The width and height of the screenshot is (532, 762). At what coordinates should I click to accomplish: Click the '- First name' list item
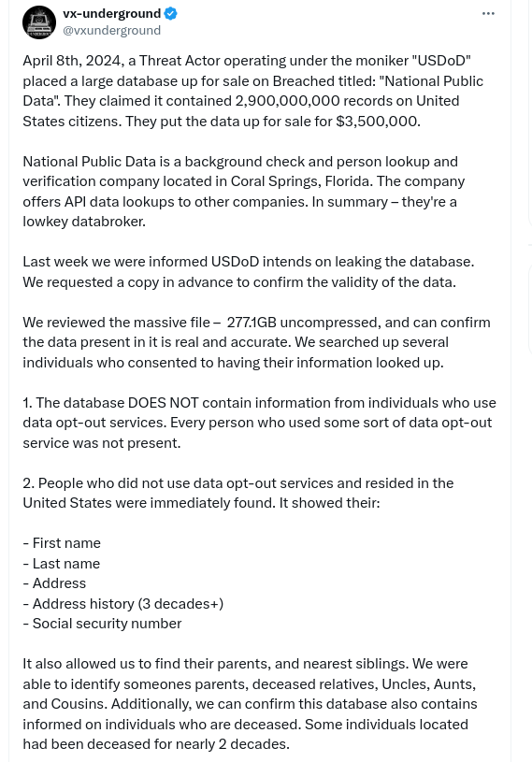pos(62,543)
